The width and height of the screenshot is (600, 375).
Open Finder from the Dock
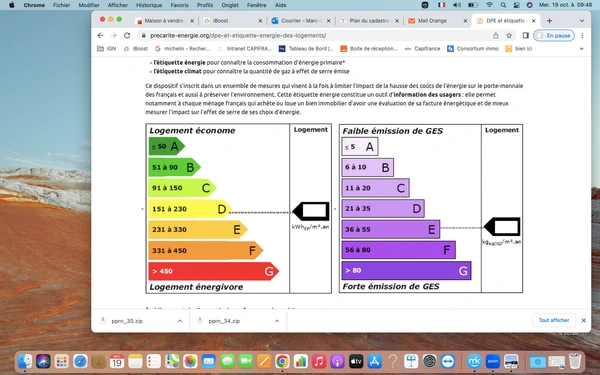[25, 361]
